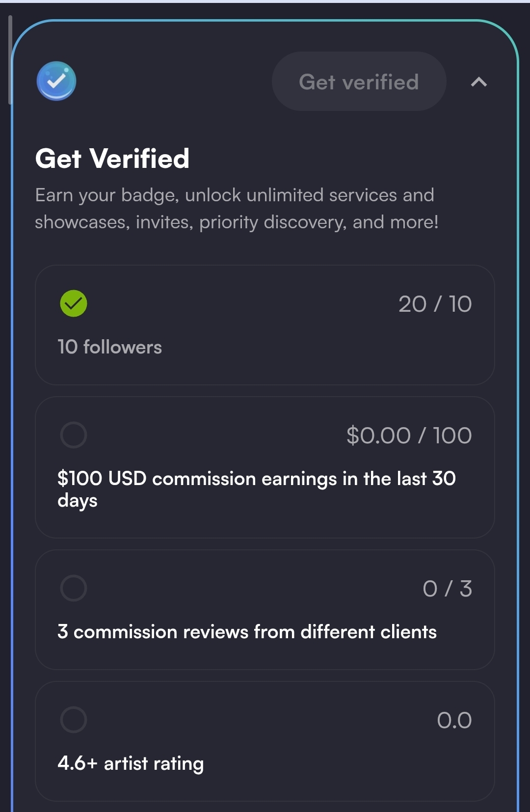The image size is (530, 812).
Task: Click the 4.6+ artist rating label
Action: [131, 763]
